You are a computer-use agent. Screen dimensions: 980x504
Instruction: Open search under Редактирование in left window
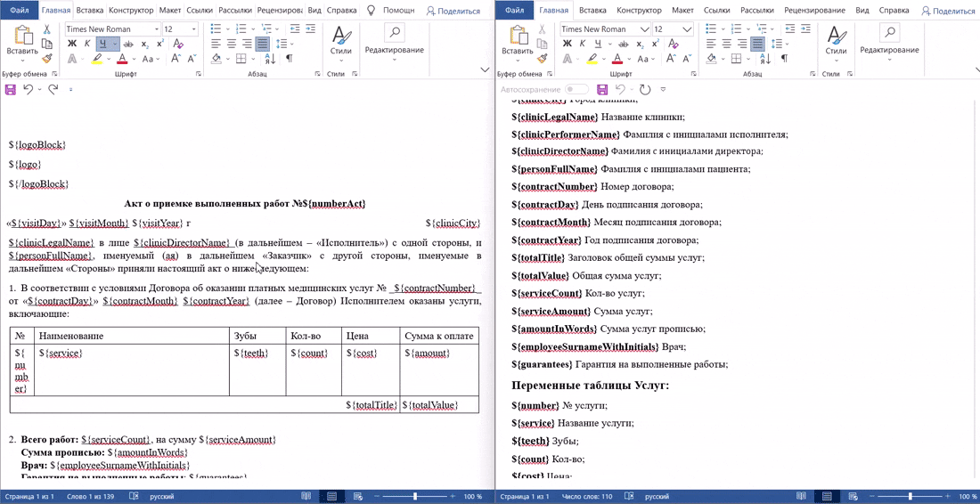point(395,33)
